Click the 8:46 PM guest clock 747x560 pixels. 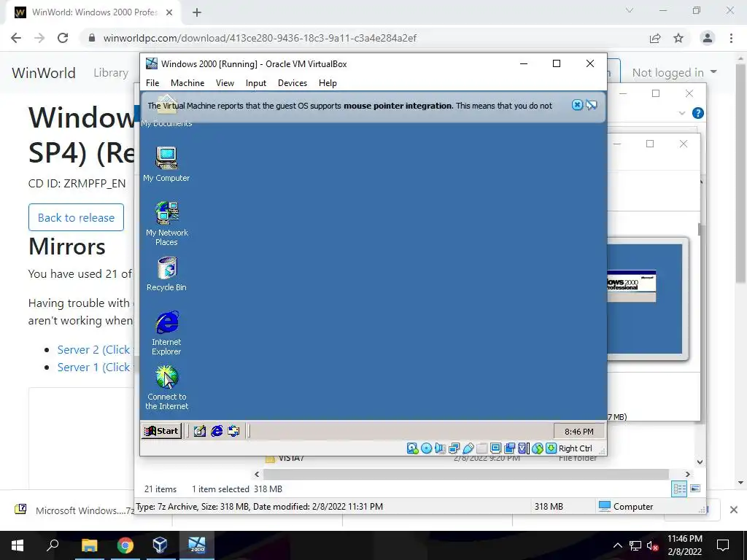tap(578, 432)
